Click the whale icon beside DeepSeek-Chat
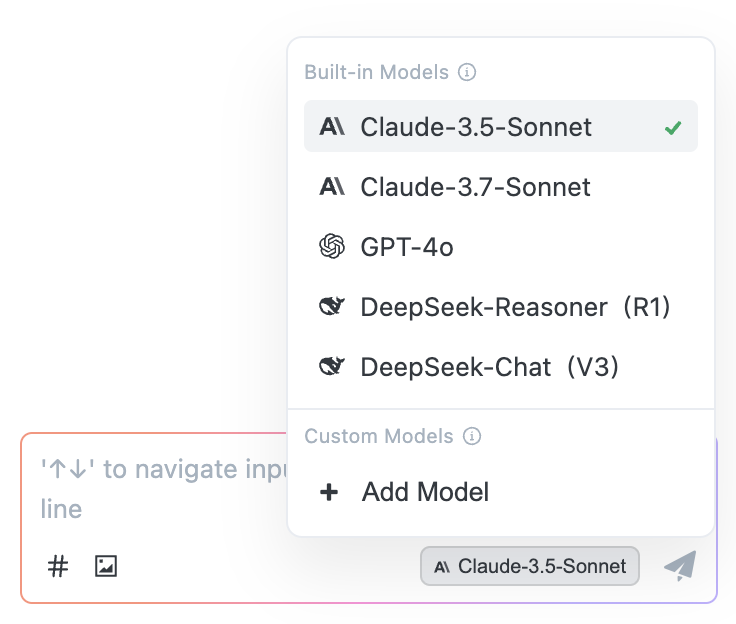The height and width of the screenshot is (624, 736). click(332, 367)
